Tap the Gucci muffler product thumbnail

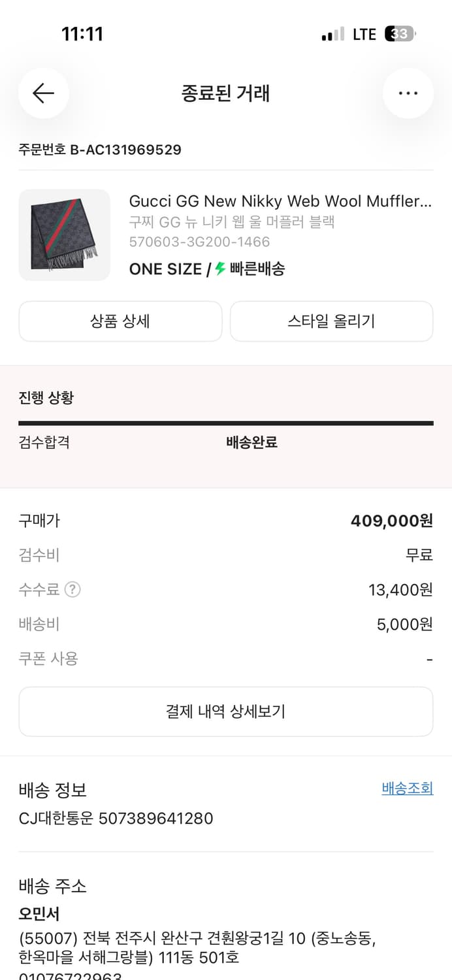(65, 235)
